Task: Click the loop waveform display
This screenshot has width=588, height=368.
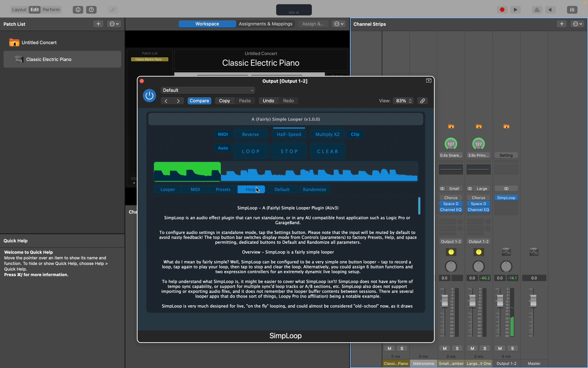Action: click(286, 172)
